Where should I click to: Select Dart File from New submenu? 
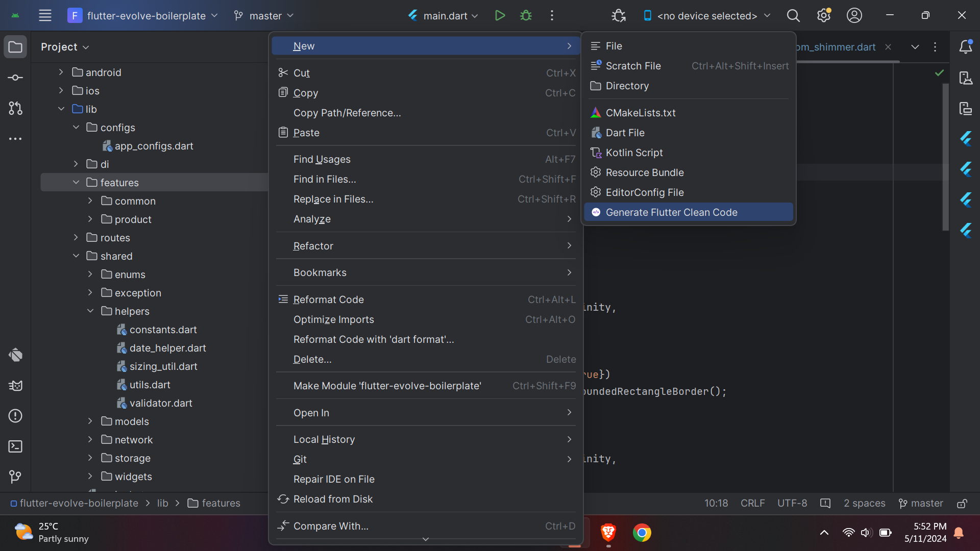tap(625, 133)
